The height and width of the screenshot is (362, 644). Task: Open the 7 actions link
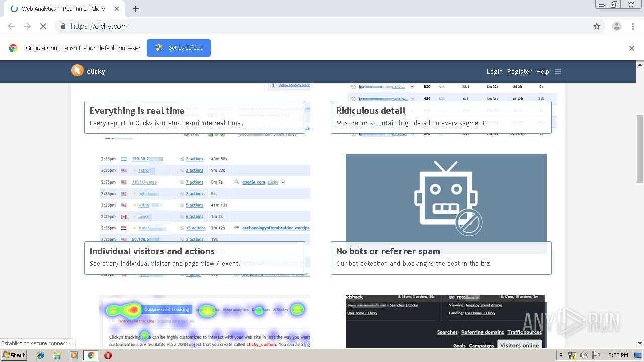pos(195,182)
